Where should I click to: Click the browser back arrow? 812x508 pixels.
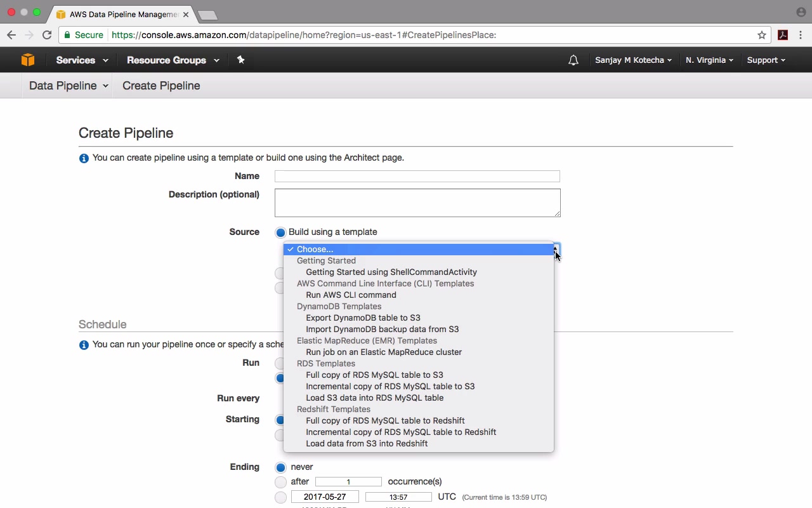(11, 35)
